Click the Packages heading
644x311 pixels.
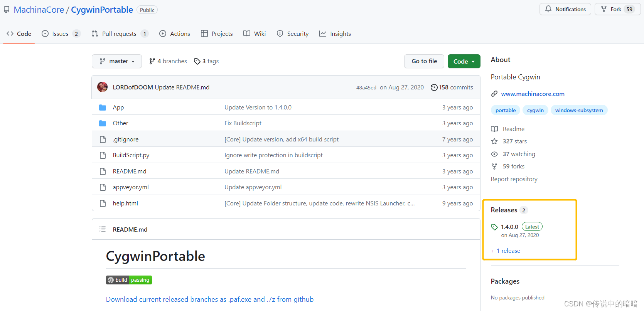click(505, 281)
